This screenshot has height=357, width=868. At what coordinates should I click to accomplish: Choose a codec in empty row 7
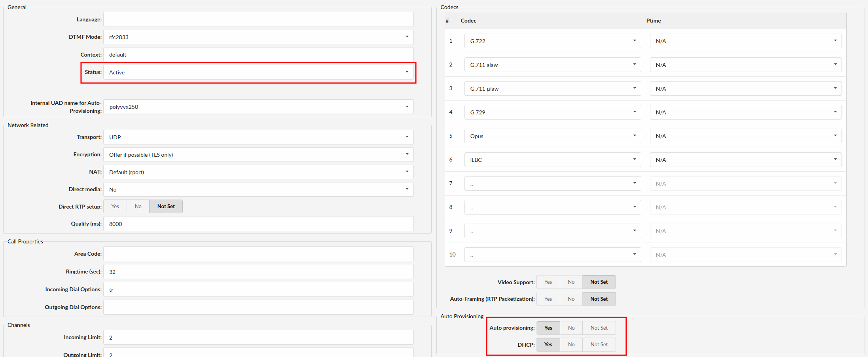click(552, 184)
